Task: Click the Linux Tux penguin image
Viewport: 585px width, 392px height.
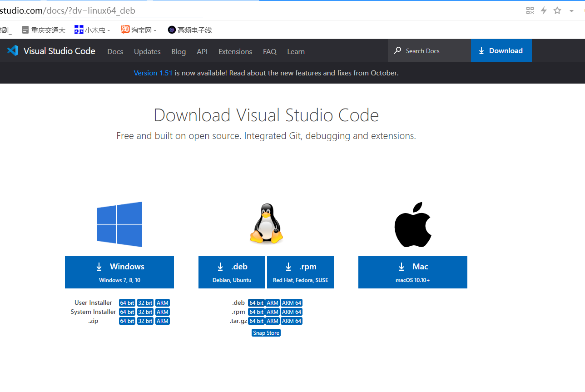Action: click(266, 223)
